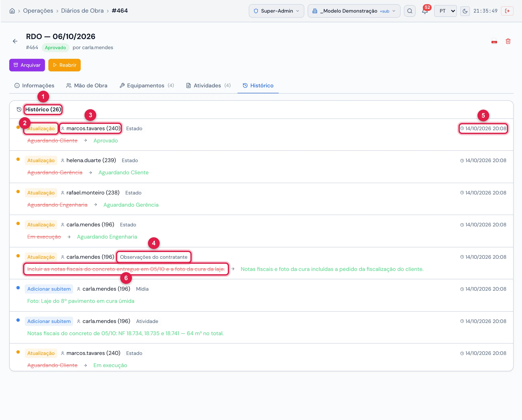Select the Equipamentos (4) tab
522x420 pixels.
pyautogui.click(x=147, y=85)
